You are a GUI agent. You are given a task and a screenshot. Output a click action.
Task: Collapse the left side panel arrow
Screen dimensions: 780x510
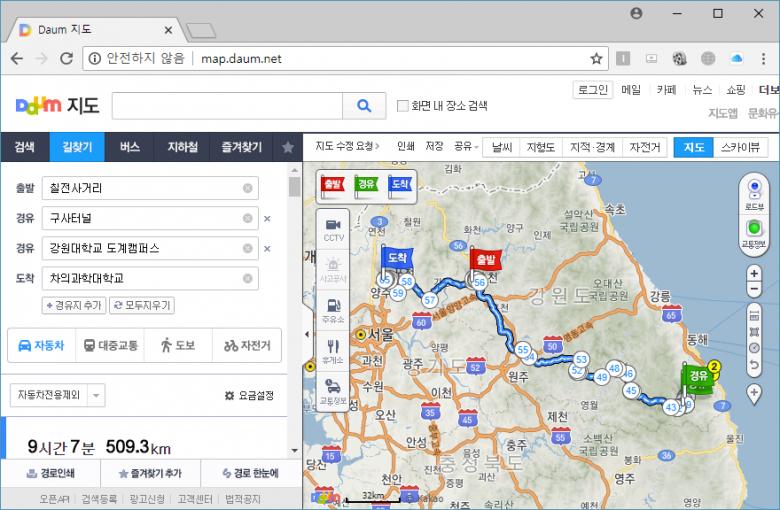pos(307,335)
